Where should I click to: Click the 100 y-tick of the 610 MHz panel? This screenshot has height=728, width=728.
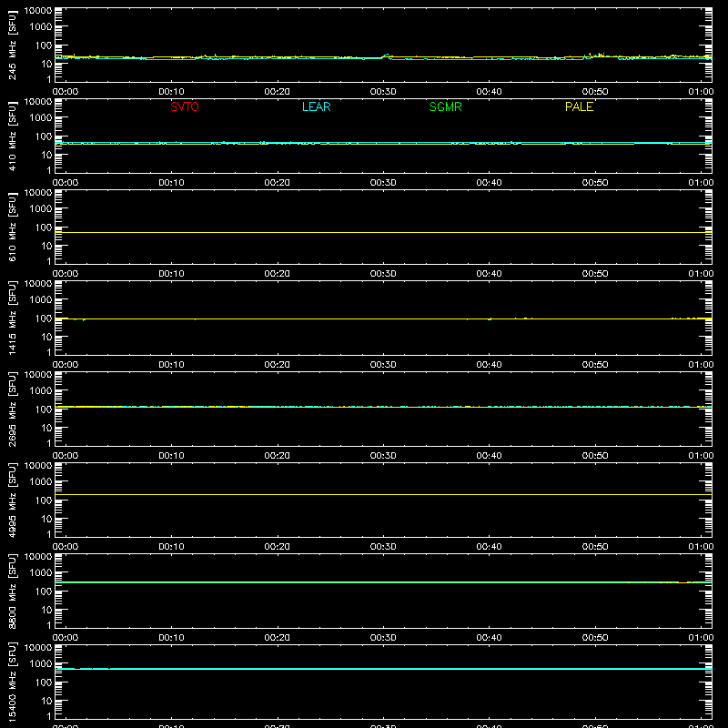point(44,227)
